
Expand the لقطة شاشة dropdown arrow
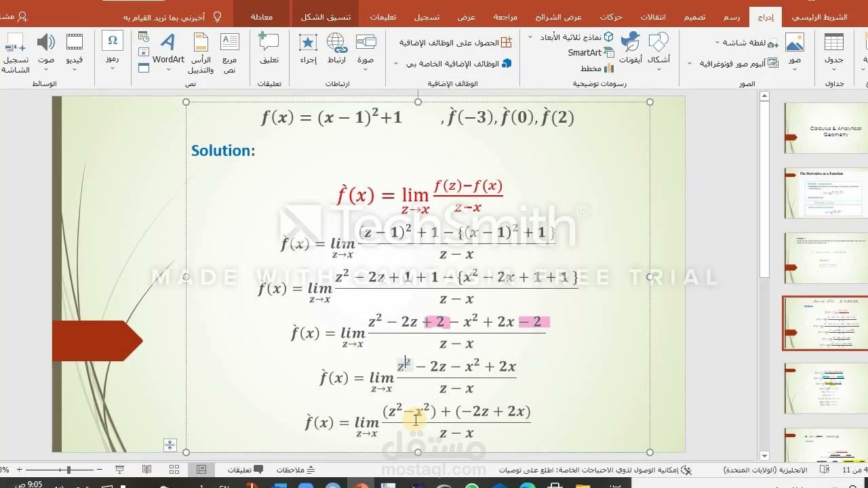click(717, 43)
